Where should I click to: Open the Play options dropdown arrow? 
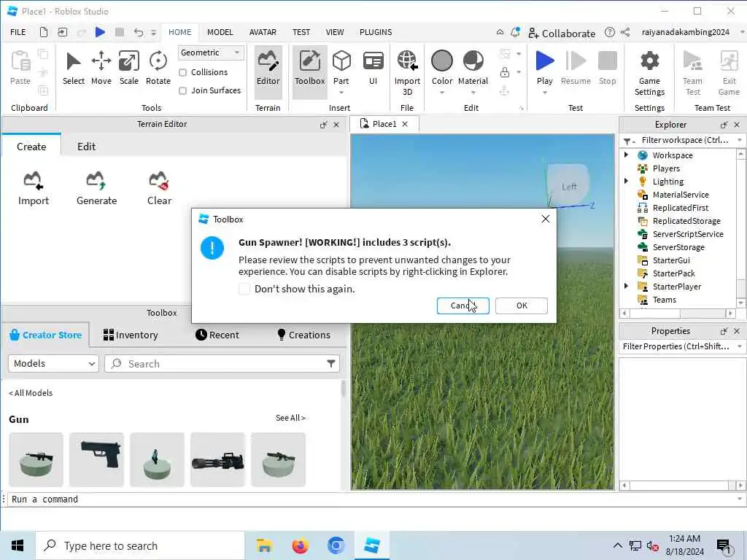(544, 93)
